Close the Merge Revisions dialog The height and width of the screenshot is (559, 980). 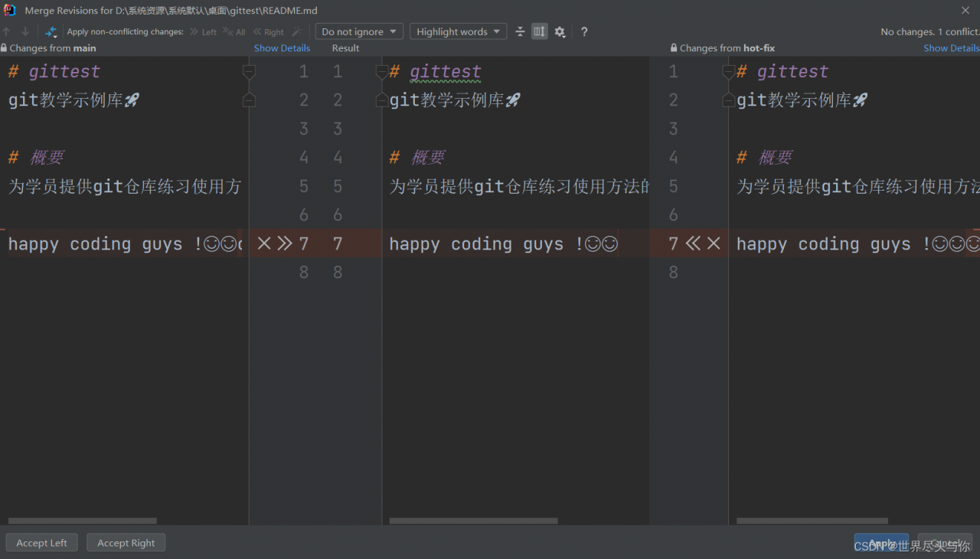tap(965, 11)
